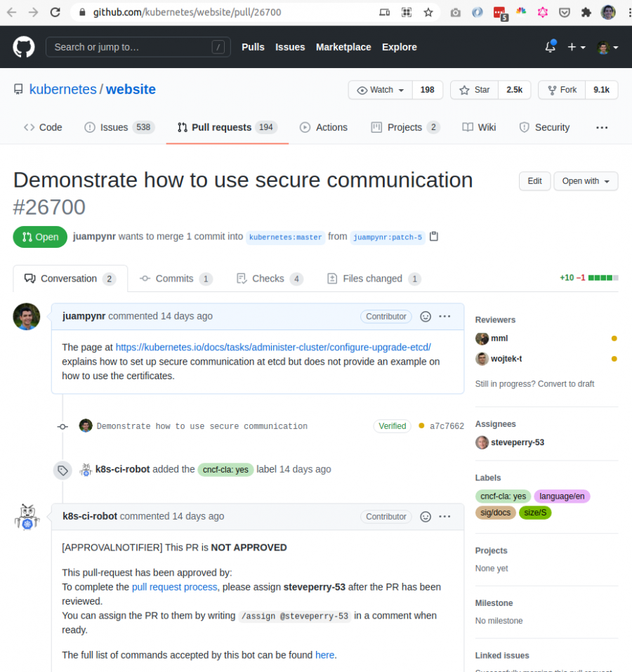Click the fork count 9.1k

[601, 90]
